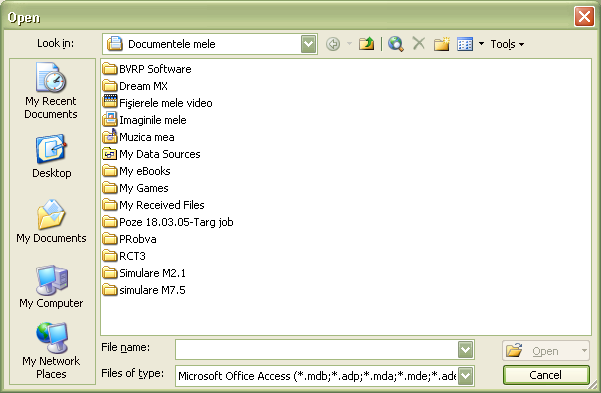601x393 pixels.
Task: Click the Dream MX folder icon
Action: point(110,86)
